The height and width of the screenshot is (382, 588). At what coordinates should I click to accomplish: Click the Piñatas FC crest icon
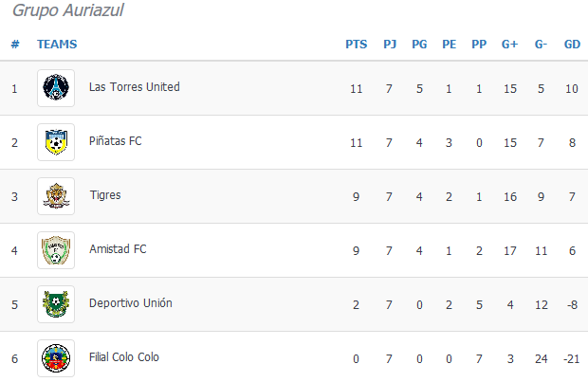coord(56,142)
